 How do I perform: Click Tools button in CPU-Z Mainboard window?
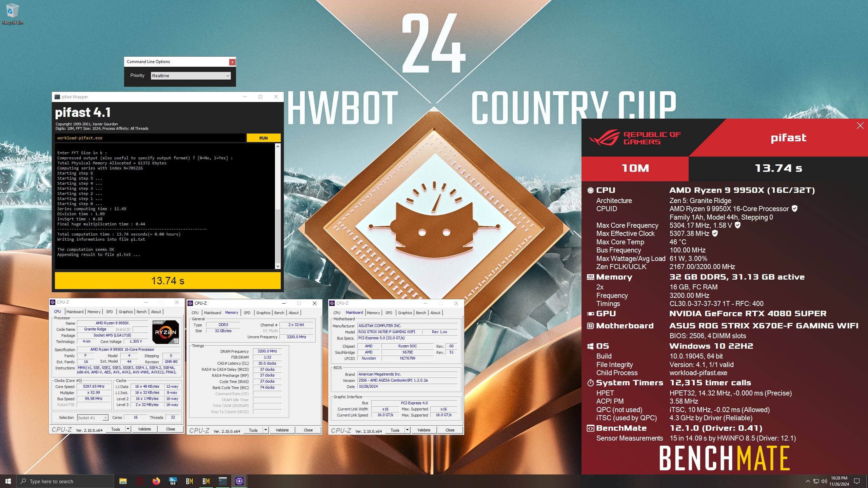click(395, 430)
